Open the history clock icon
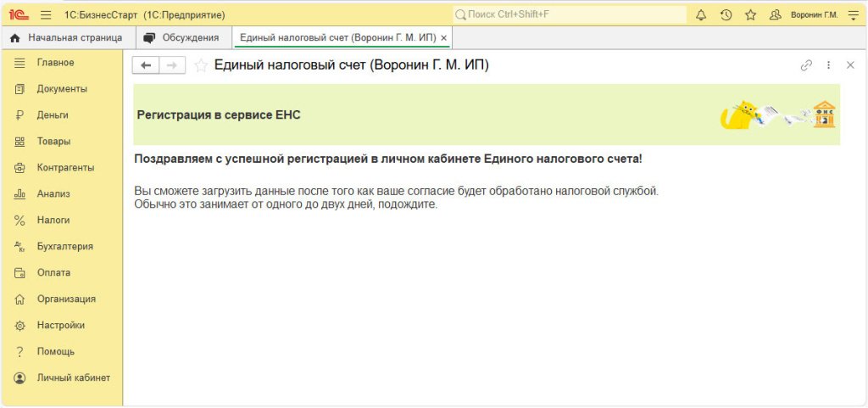Image resolution: width=868 pixels, height=408 pixels. click(x=726, y=15)
